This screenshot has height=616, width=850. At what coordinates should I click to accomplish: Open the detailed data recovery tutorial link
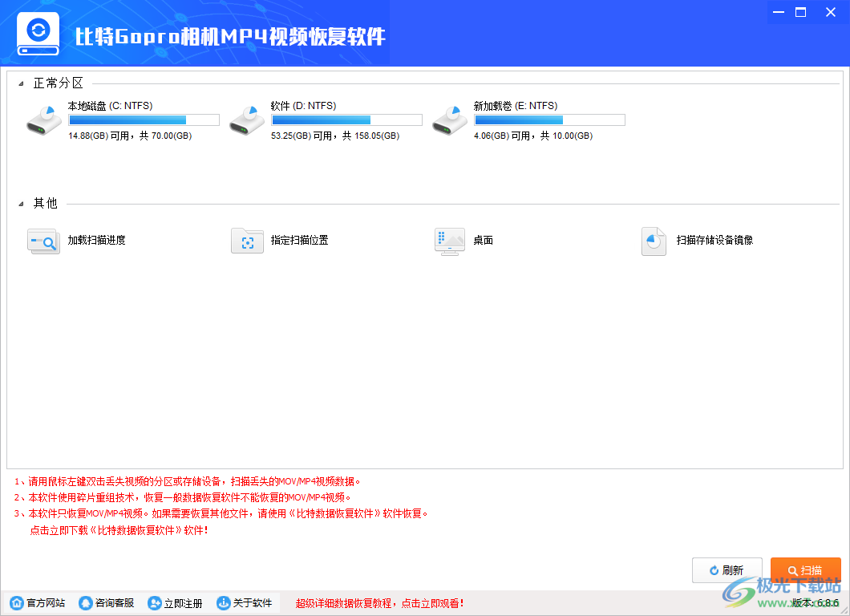tap(379, 603)
